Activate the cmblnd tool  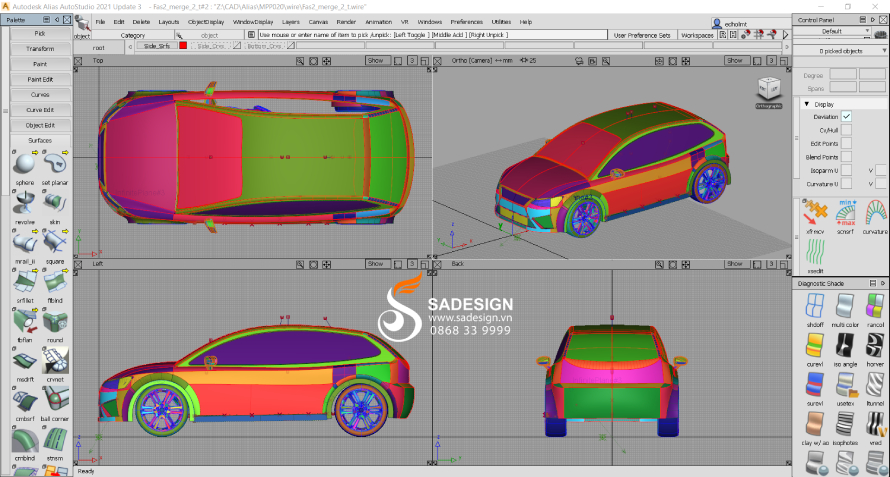(x=24, y=440)
